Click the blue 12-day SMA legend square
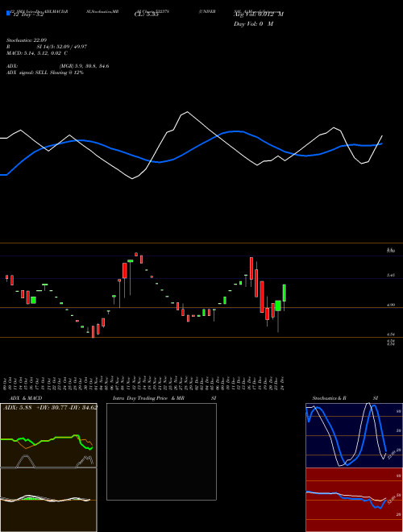Image resolution: width=403 pixels, height=532 pixels. point(8,14)
